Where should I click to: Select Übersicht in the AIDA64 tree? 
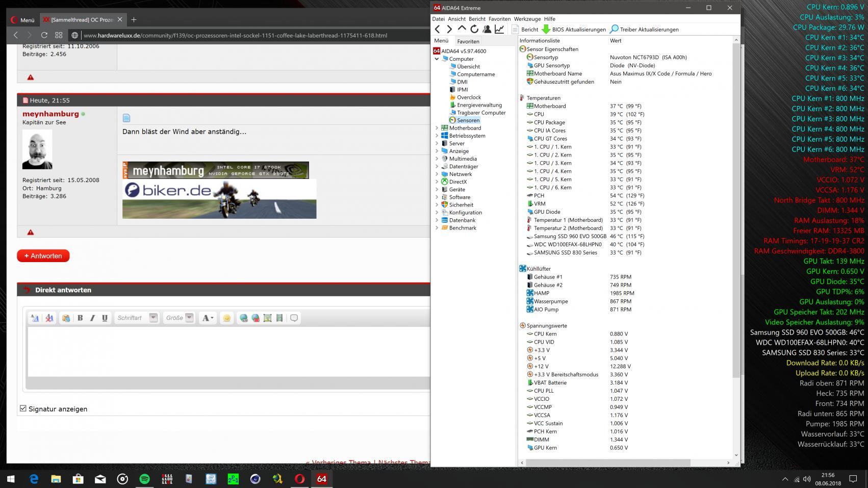(x=468, y=66)
